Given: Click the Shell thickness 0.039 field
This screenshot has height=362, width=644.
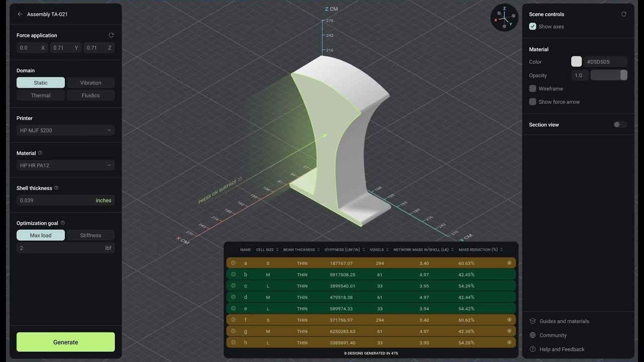Looking at the screenshot, I should click(65, 200).
